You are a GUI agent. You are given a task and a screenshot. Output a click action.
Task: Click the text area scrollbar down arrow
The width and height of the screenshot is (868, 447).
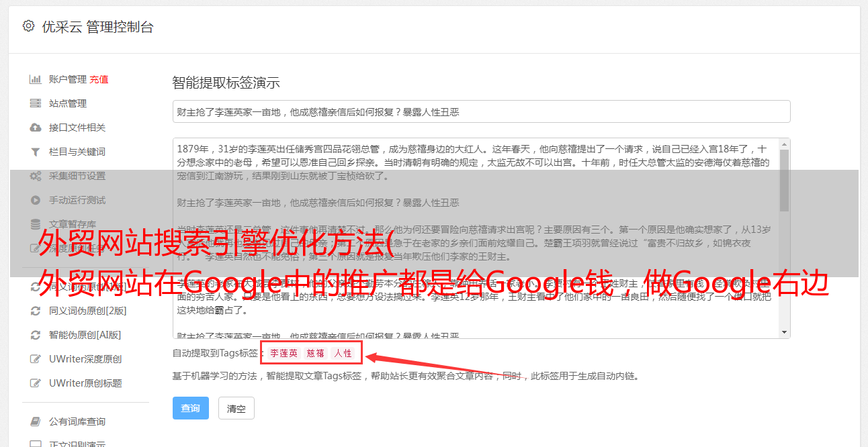coord(784,332)
